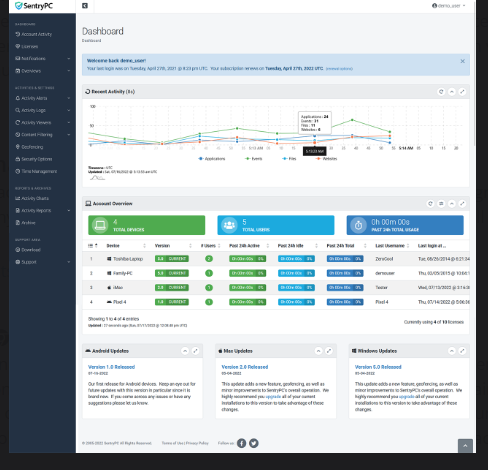Expand Windows Updates panel to fullscreen
The width and height of the screenshot is (488, 470).
[x=462, y=351]
